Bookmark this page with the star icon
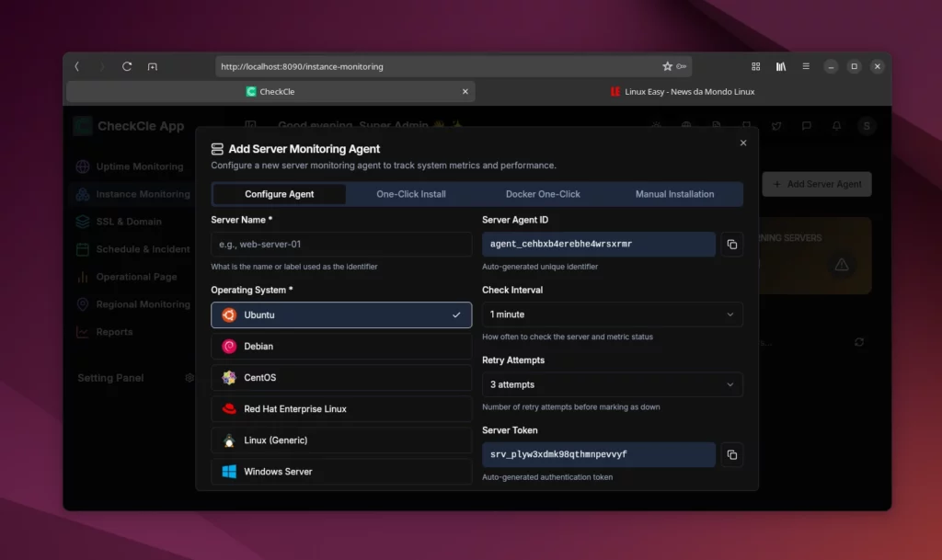Screen dimensions: 942x560 [x=668, y=67]
